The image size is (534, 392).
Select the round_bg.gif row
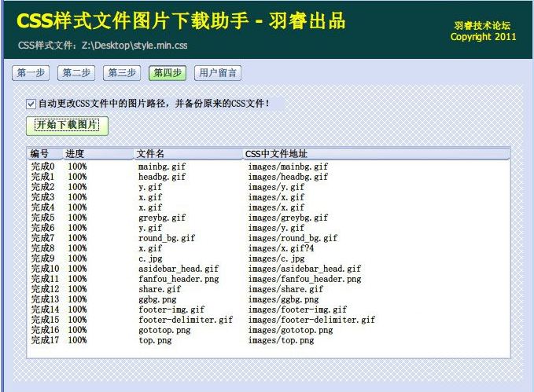[167, 238]
